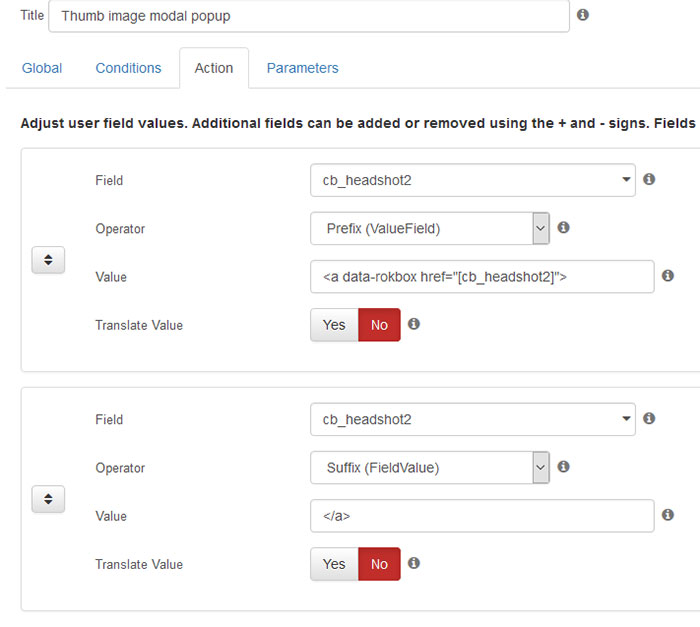Click info icon beside Prefix operator dropdown
This screenshot has height=627, width=700.
[563, 227]
